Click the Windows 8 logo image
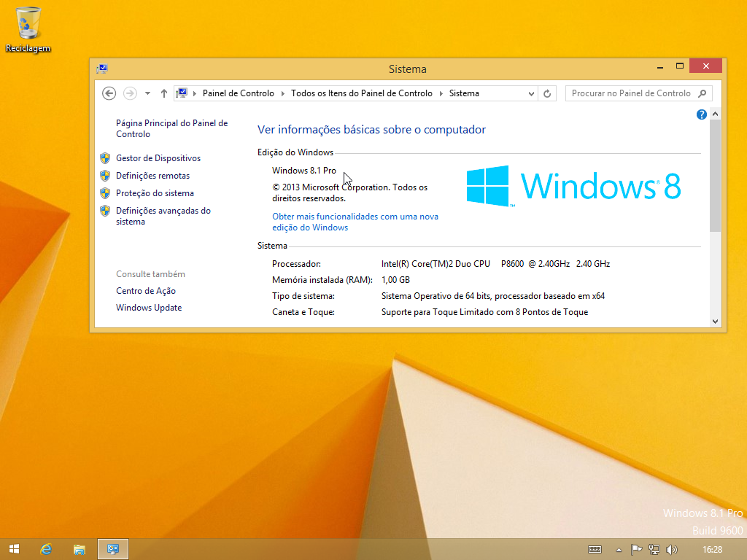Image resolution: width=747 pixels, height=560 pixels. [x=573, y=186]
